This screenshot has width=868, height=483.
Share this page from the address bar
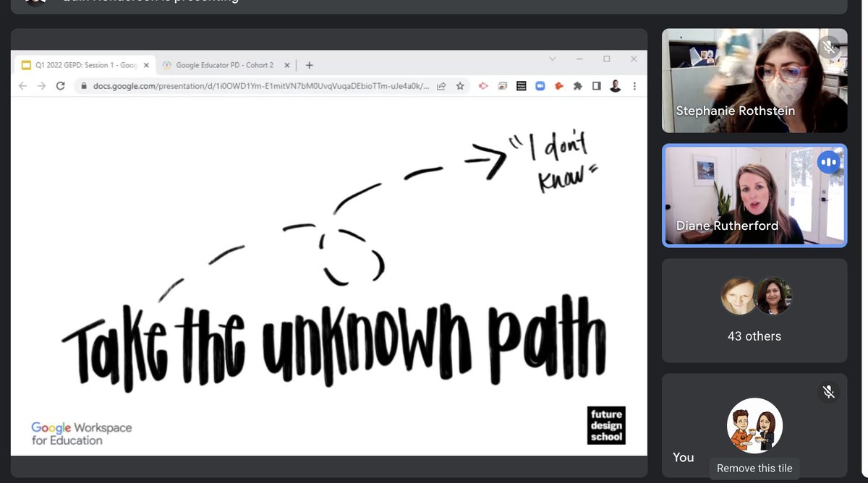tap(441, 86)
